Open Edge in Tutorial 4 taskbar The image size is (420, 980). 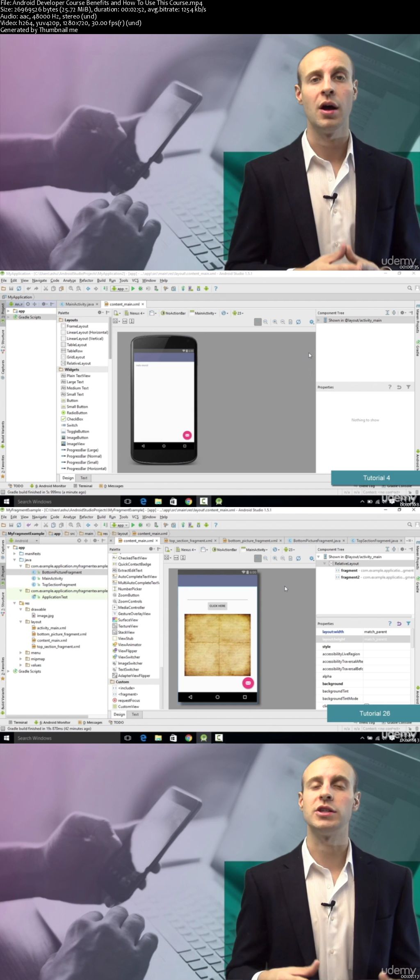pos(143,502)
